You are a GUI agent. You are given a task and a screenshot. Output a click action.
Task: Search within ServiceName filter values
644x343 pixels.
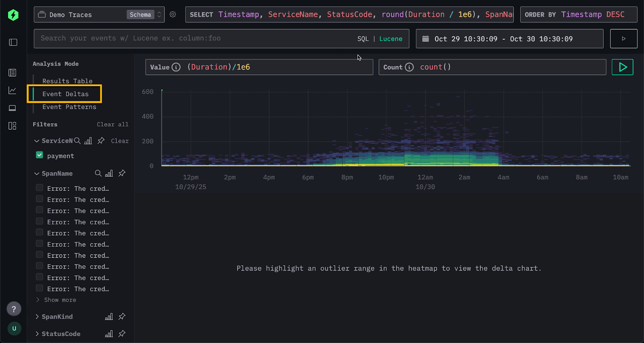click(77, 141)
